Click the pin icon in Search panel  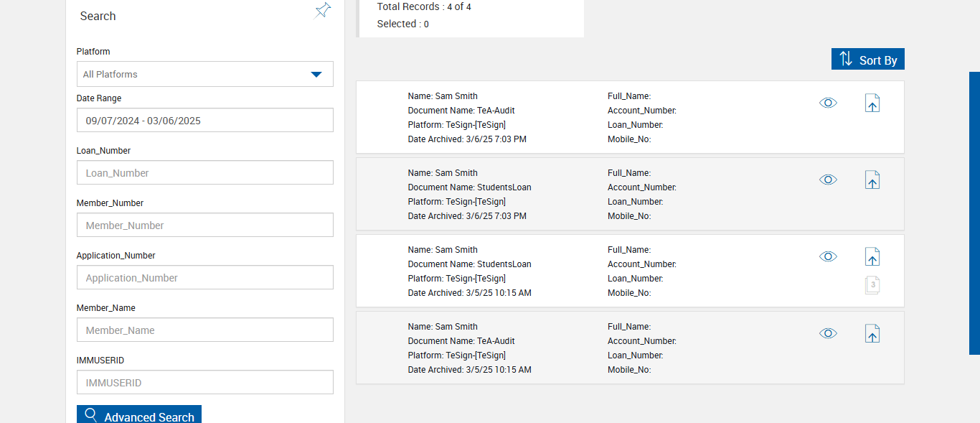click(323, 11)
